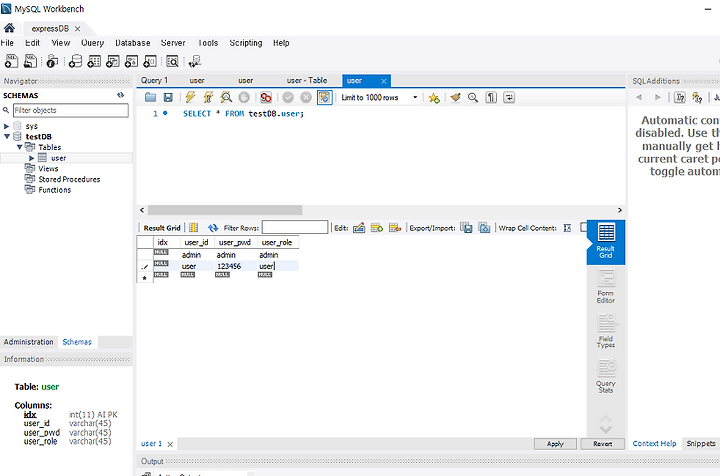The width and height of the screenshot is (720, 476).
Task: Show Result Grid side panel
Action: pos(606,242)
